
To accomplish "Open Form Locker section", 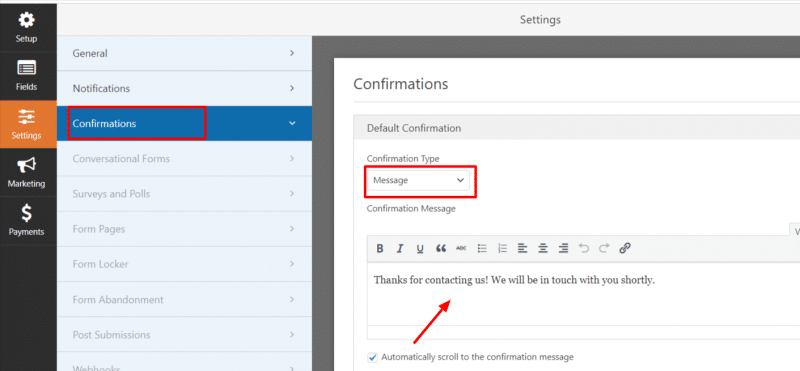I will tap(184, 264).
